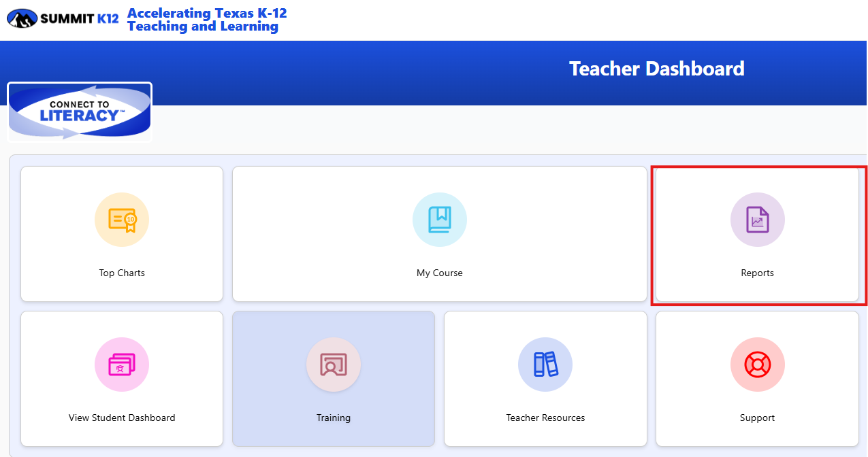The width and height of the screenshot is (868, 457).
Task: Click the View Student Dashboard cards icon
Action: pos(122,365)
